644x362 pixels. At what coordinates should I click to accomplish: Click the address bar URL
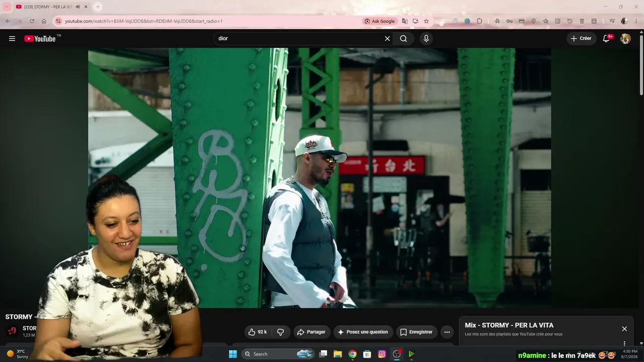143,21
